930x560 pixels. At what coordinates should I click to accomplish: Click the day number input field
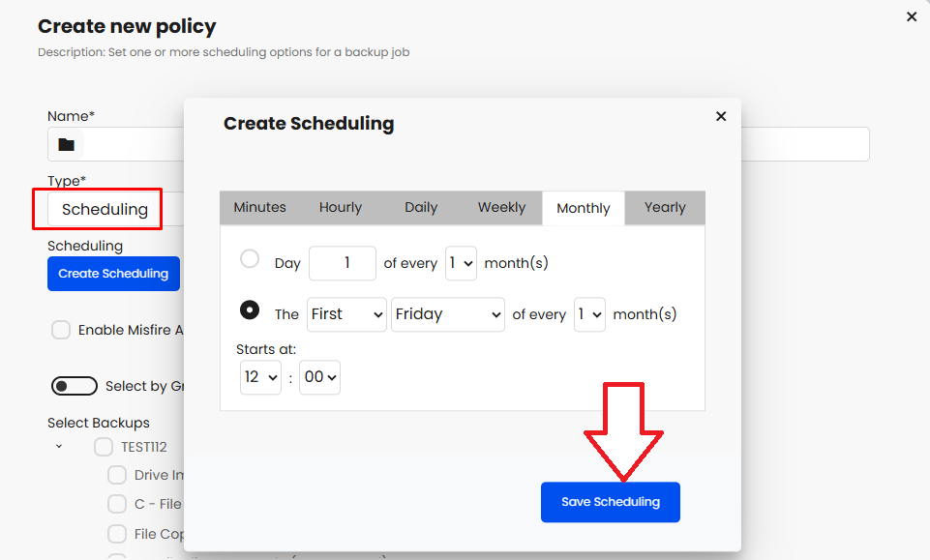coord(342,263)
